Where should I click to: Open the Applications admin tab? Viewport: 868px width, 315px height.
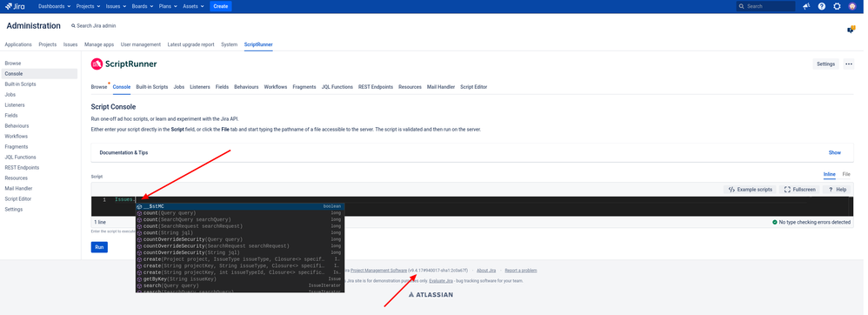[x=18, y=44]
